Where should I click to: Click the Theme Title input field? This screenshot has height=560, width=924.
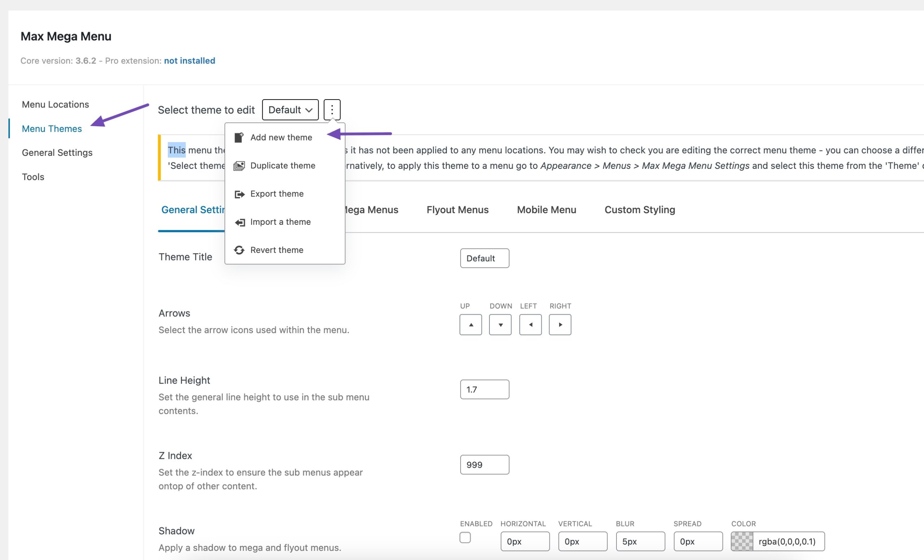coord(484,258)
